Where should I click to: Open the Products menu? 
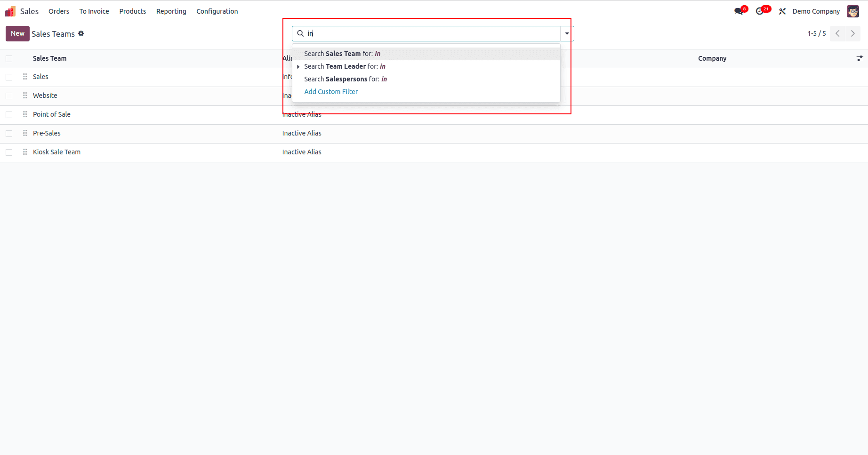click(133, 11)
